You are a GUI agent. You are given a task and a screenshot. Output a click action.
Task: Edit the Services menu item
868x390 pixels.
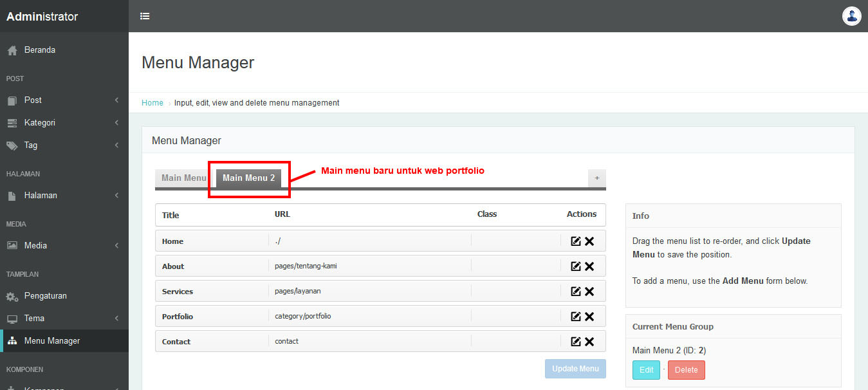coord(576,292)
